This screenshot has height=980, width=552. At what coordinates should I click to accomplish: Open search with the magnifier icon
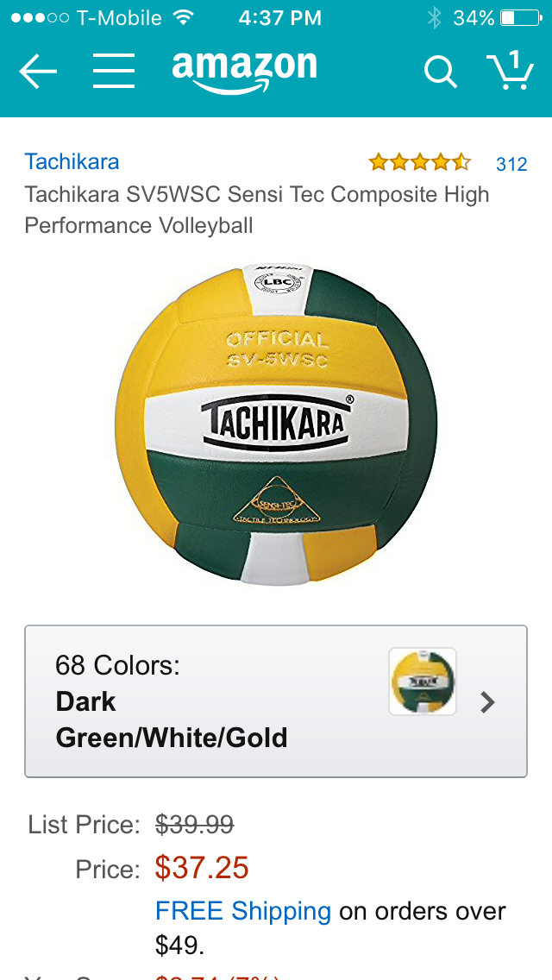click(440, 72)
